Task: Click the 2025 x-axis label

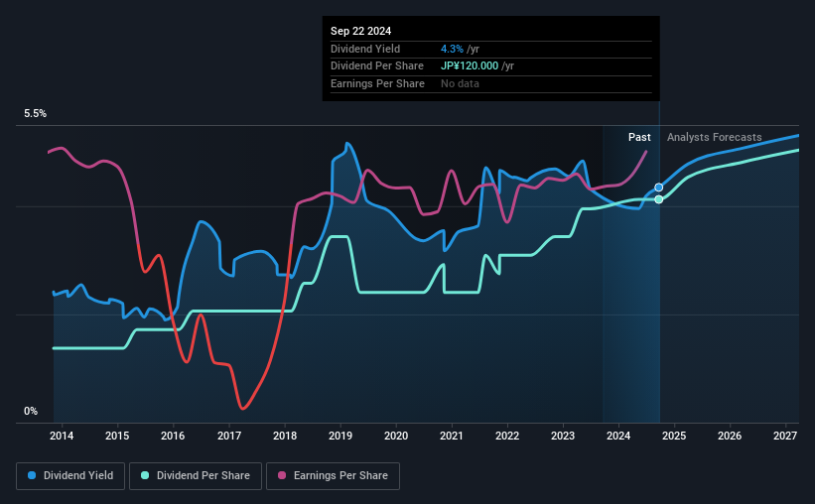Action: pyautogui.click(x=674, y=436)
